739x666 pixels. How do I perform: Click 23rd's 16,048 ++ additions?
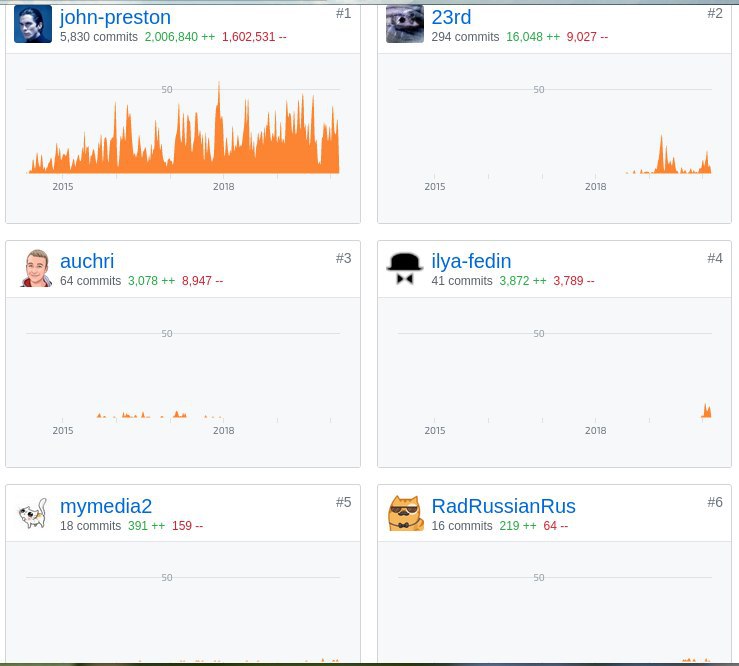(533, 37)
